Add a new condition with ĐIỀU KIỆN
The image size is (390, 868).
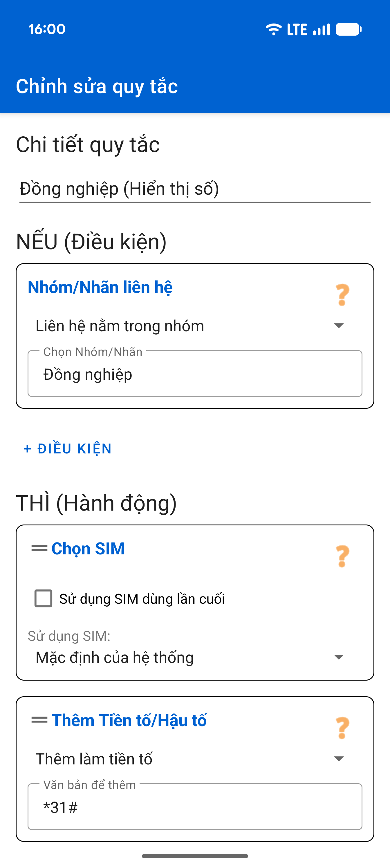[x=67, y=448]
